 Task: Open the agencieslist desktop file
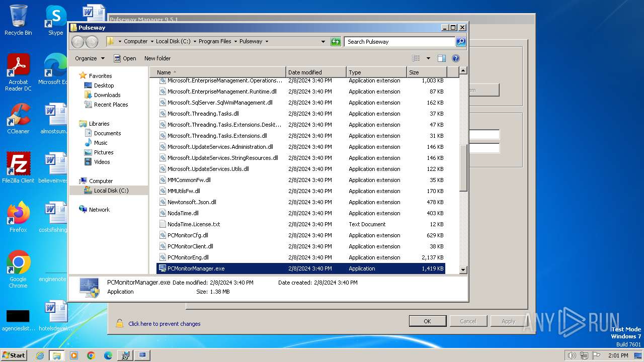point(18,319)
